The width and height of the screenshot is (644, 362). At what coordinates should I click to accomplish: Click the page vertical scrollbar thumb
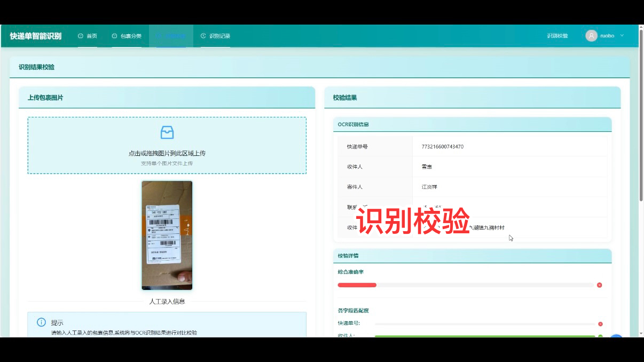point(641,115)
